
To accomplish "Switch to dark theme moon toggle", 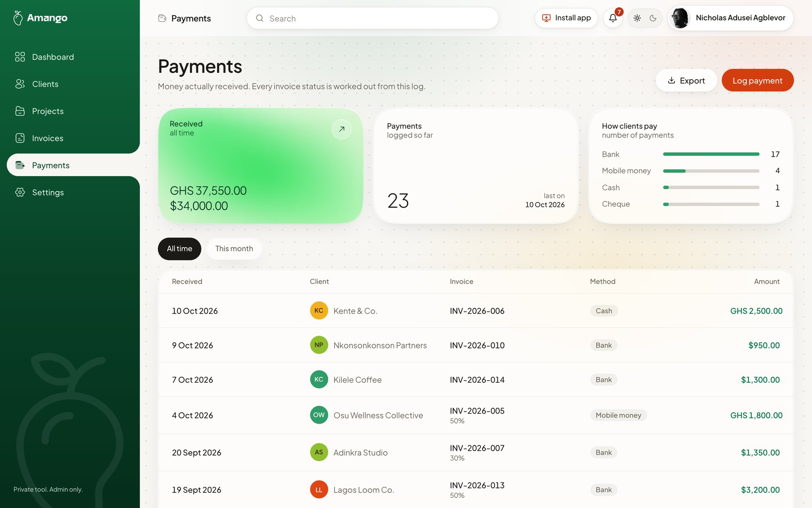I will (x=653, y=18).
